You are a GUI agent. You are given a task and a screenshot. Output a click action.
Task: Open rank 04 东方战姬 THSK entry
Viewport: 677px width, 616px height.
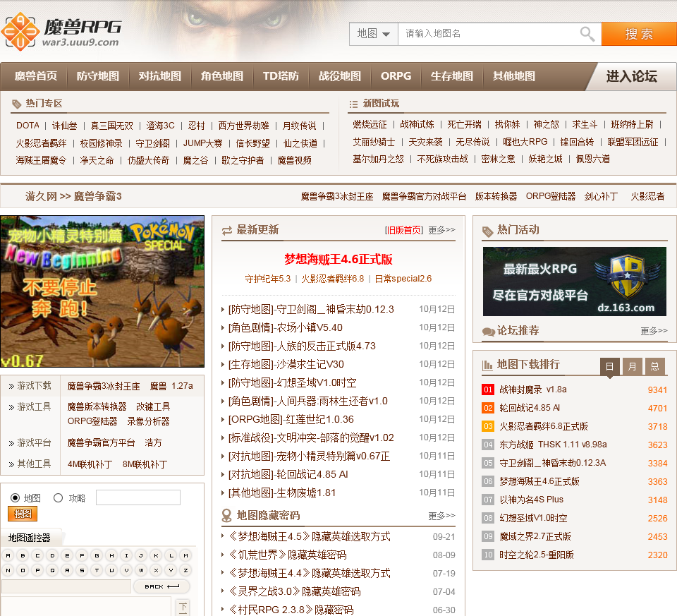(553, 445)
